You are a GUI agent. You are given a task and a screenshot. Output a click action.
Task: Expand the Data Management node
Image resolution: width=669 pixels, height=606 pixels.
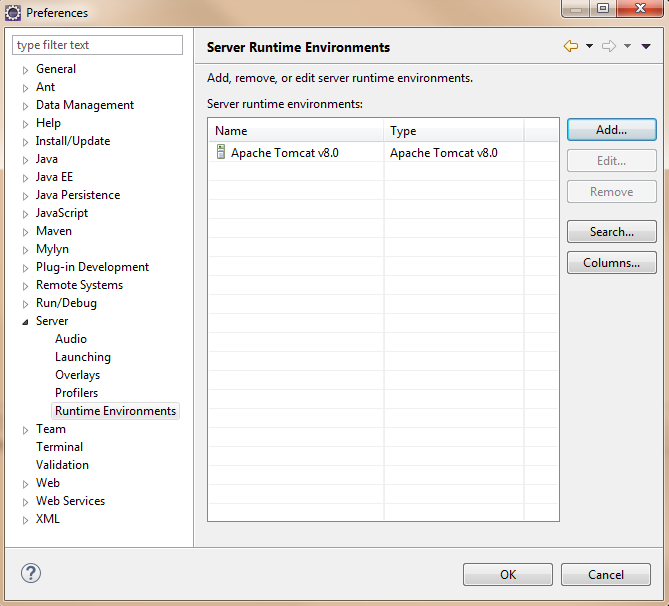coord(25,106)
